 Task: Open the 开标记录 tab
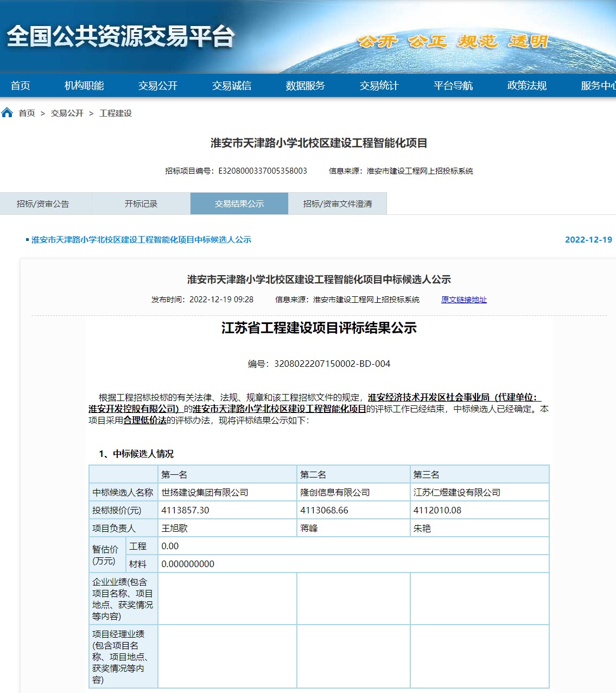coord(142,203)
